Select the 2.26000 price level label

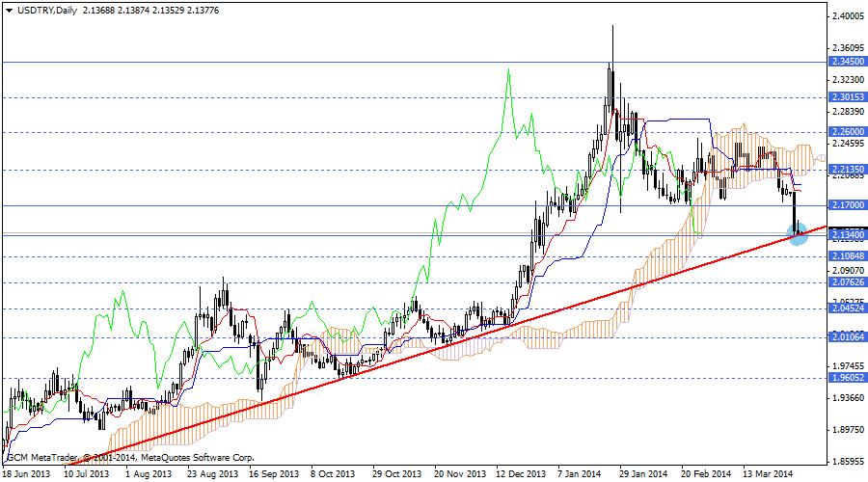coord(848,132)
